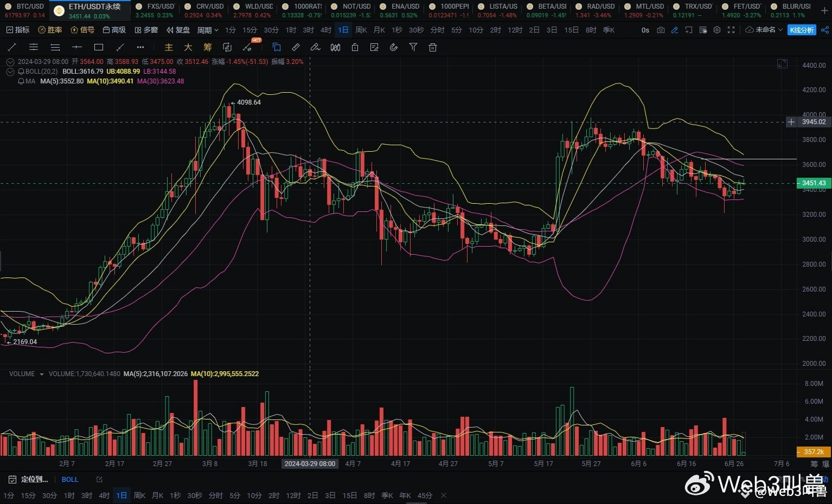
Task: Select 4时 timeframe in top toolbar
Action: tap(326, 30)
